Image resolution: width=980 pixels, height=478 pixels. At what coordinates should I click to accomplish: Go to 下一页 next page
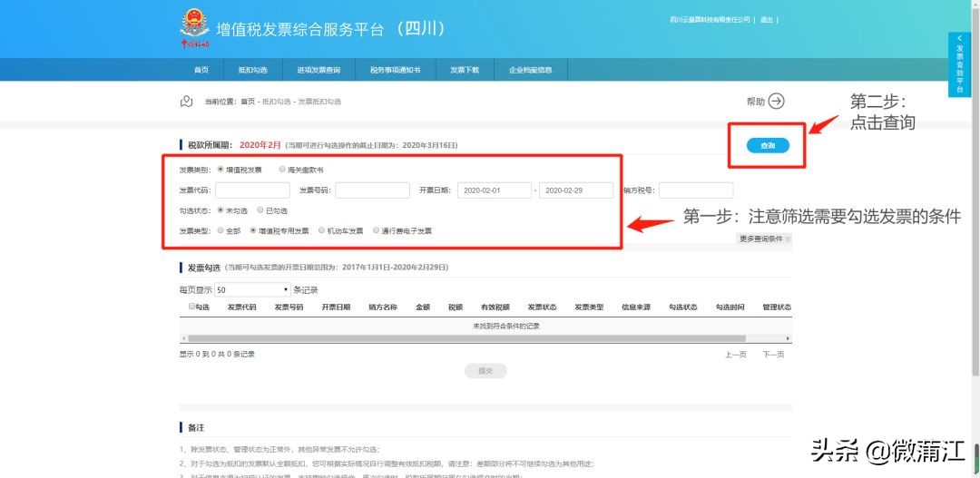(x=773, y=355)
